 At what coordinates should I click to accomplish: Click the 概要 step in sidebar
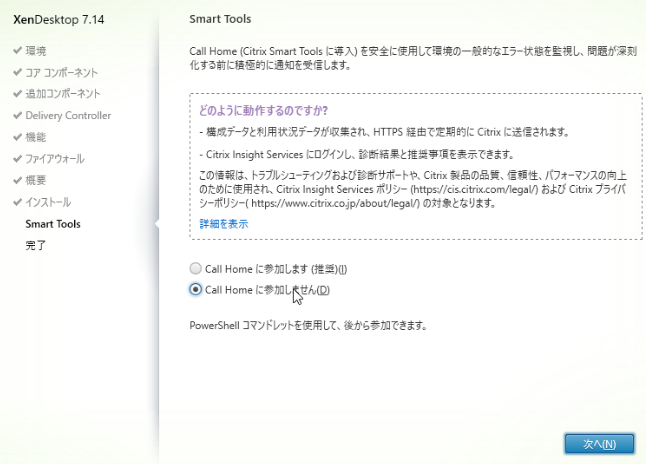coord(36,180)
